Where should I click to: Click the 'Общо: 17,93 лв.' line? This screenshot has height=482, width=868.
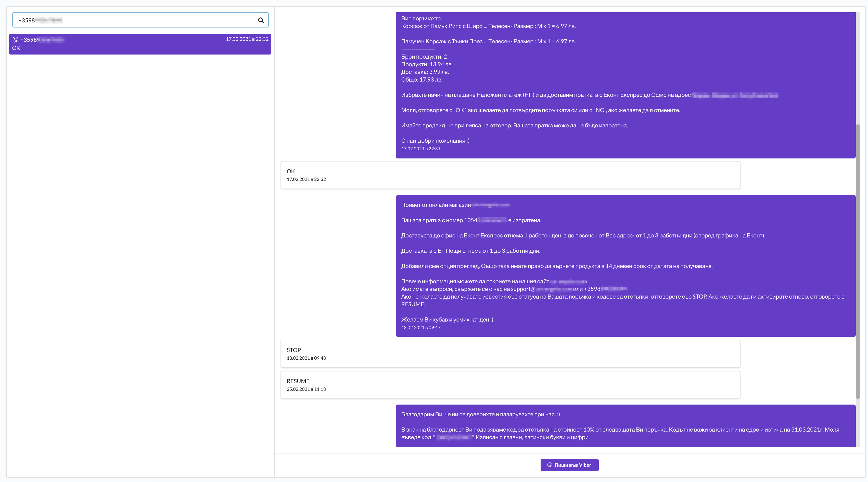pos(422,80)
